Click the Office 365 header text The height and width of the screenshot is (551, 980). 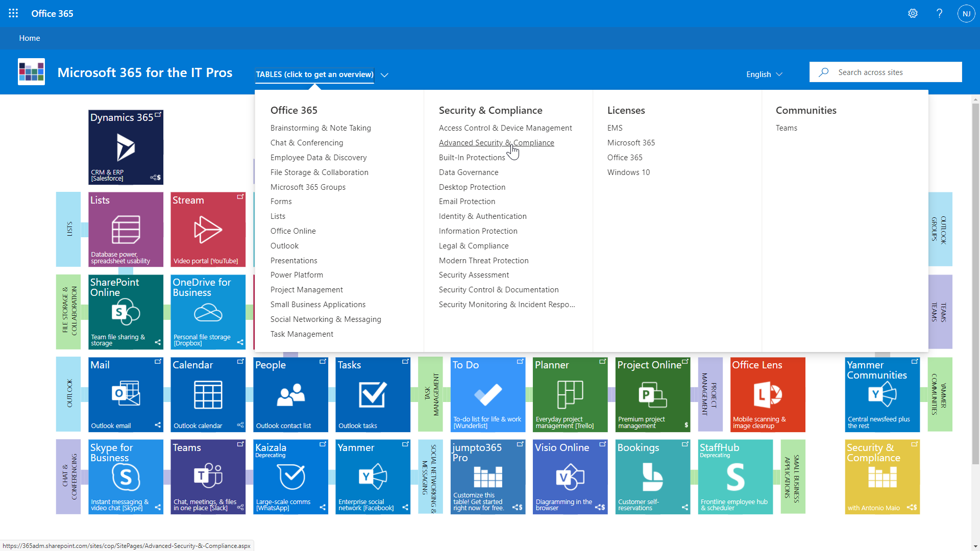52,14
